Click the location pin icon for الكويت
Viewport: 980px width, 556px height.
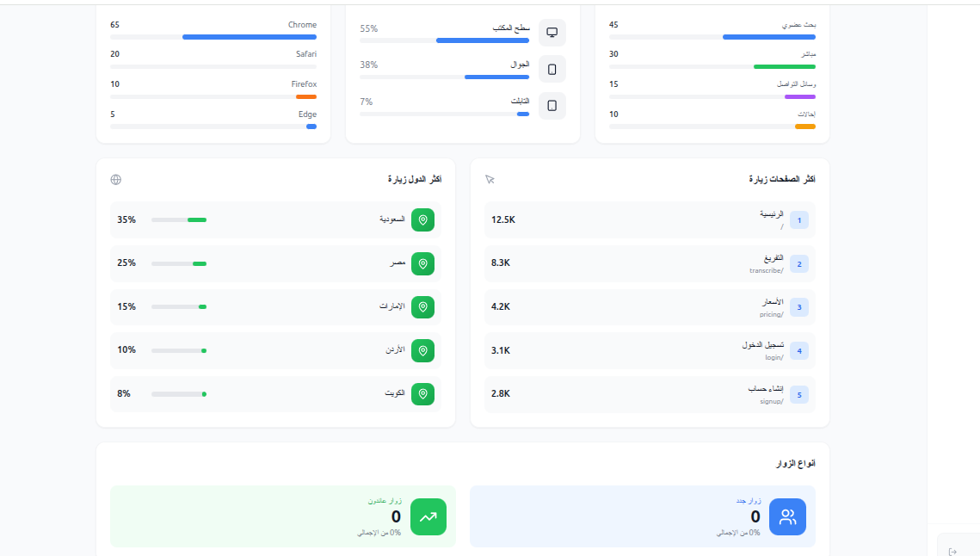point(422,394)
